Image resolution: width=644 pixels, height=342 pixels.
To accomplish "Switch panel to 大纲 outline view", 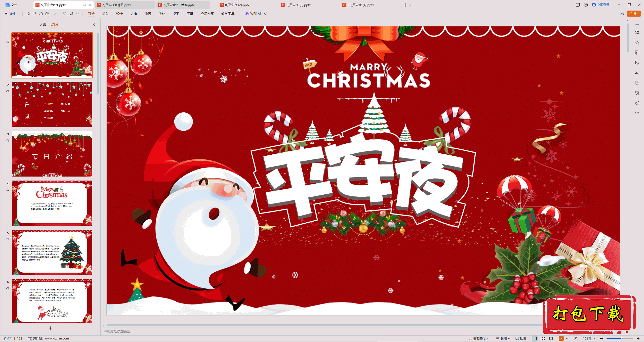I will pos(43,24).
